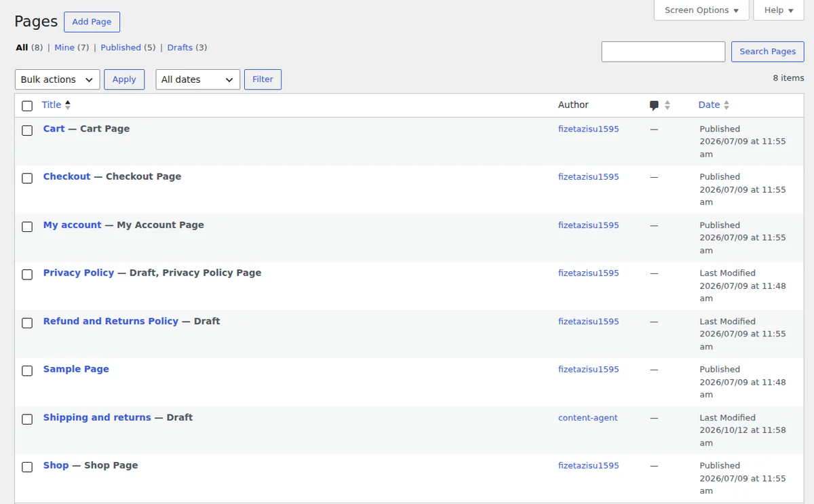The width and height of the screenshot is (814, 504).
Task: Click the comments bubble column icon
Action: 654,105
